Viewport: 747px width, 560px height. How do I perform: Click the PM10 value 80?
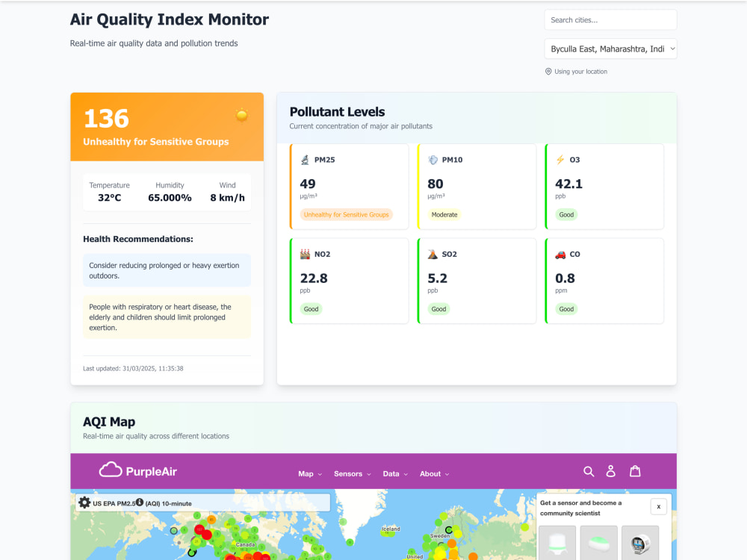(436, 184)
